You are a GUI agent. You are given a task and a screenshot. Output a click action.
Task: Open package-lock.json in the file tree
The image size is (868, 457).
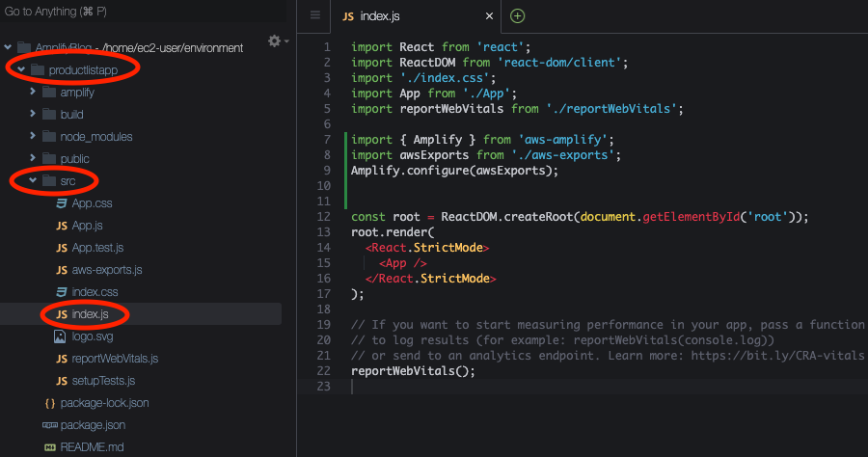click(x=104, y=403)
